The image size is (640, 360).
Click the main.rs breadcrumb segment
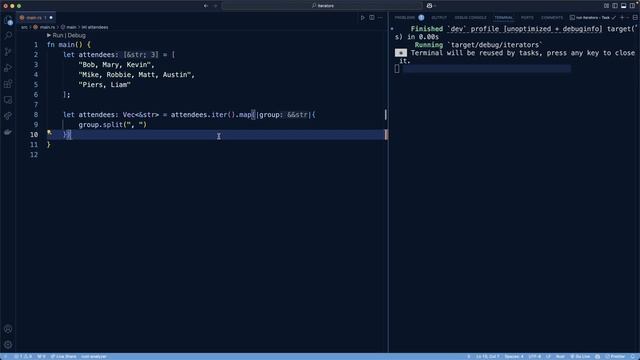pos(47,27)
